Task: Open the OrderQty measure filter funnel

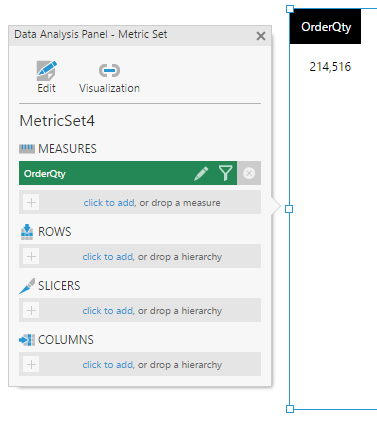Action: pyautogui.click(x=225, y=173)
